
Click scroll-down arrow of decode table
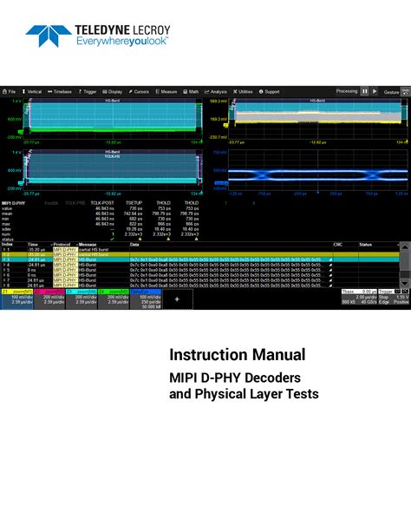[405, 283]
